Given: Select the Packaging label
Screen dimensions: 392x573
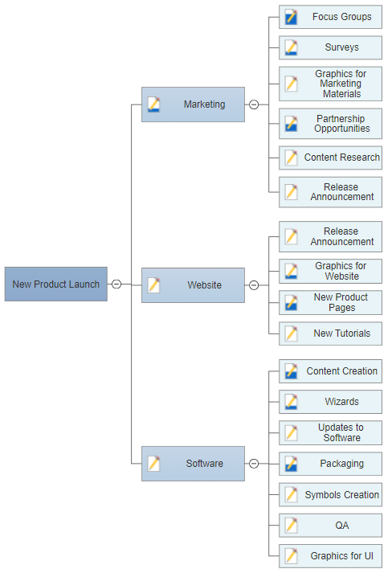Looking at the screenshot, I should point(341,464).
